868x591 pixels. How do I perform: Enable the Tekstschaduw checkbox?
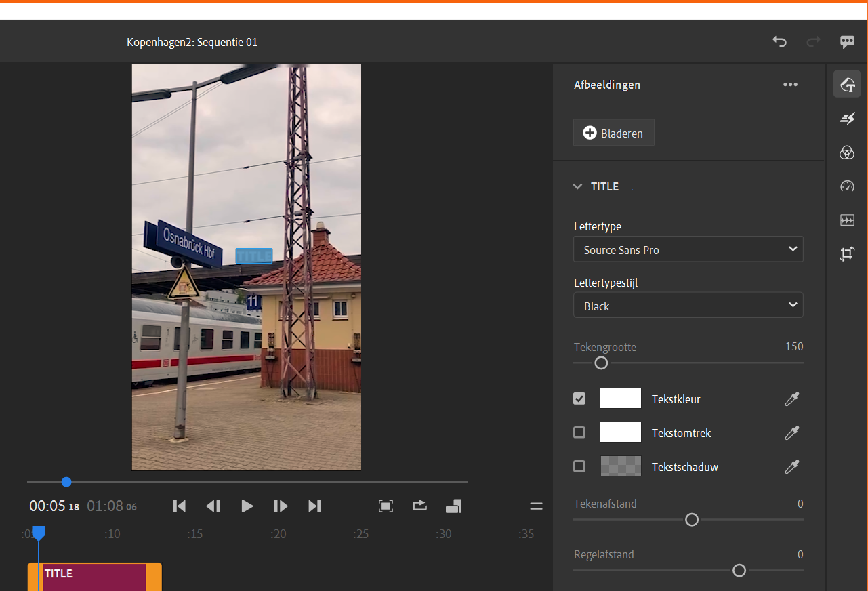(579, 466)
